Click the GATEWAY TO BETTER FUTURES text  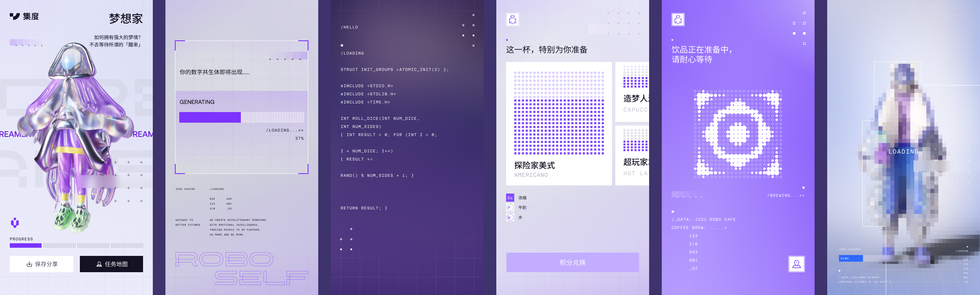(x=188, y=222)
